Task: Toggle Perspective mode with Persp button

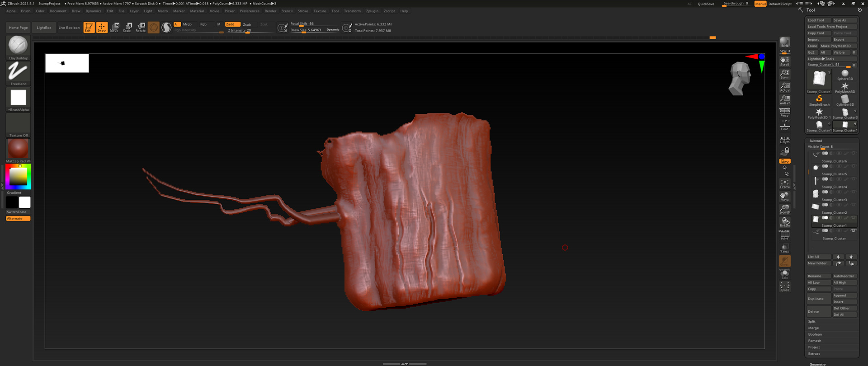Action: [x=784, y=113]
